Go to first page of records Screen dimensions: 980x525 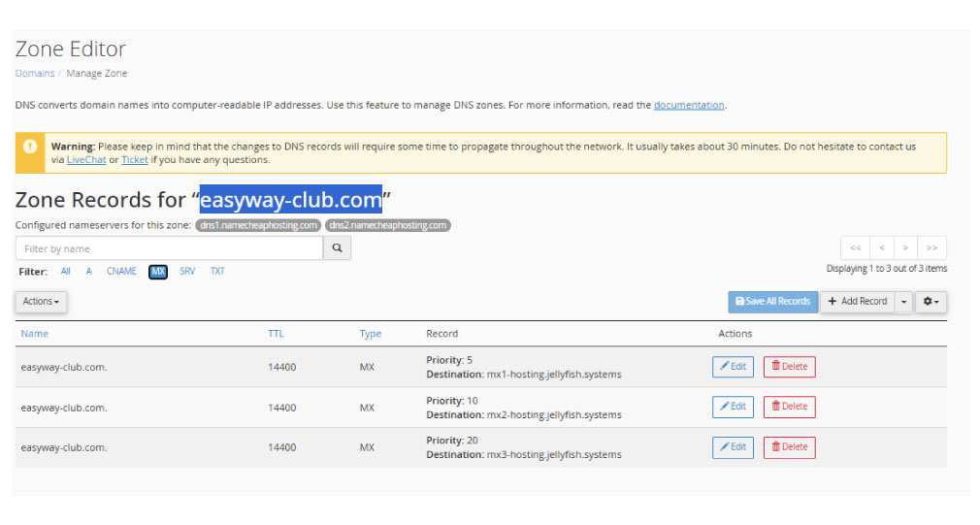click(856, 248)
